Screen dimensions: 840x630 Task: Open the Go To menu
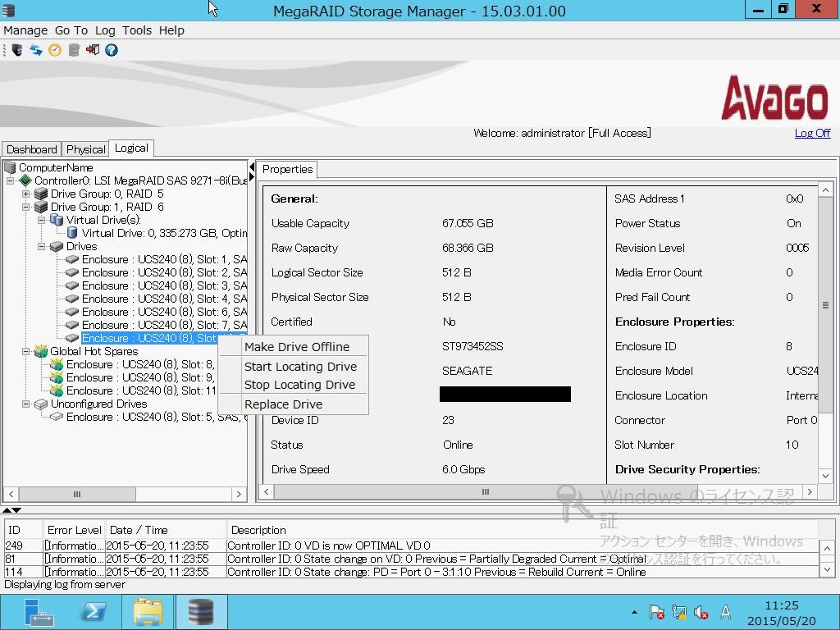[71, 30]
